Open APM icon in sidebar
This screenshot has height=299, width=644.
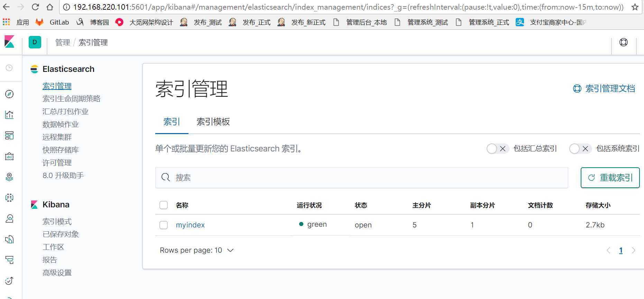tap(9, 260)
